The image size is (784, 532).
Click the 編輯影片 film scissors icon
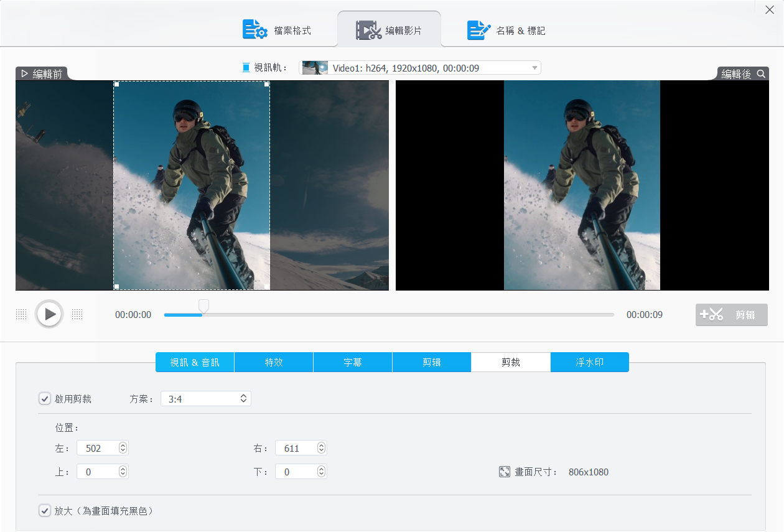[x=368, y=30]
